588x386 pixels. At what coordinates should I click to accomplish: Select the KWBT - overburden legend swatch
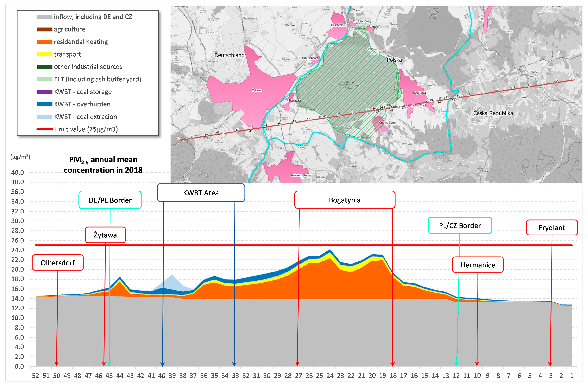pos(45,104)
